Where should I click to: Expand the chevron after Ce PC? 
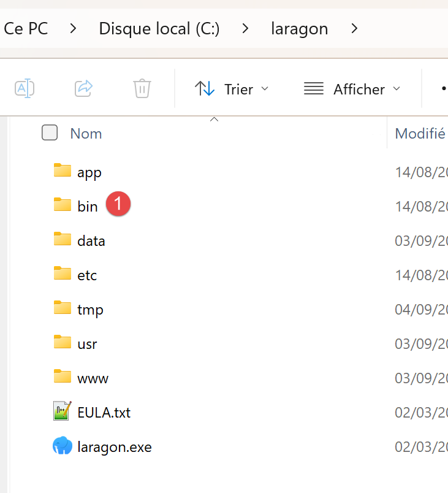coord(73,29)
